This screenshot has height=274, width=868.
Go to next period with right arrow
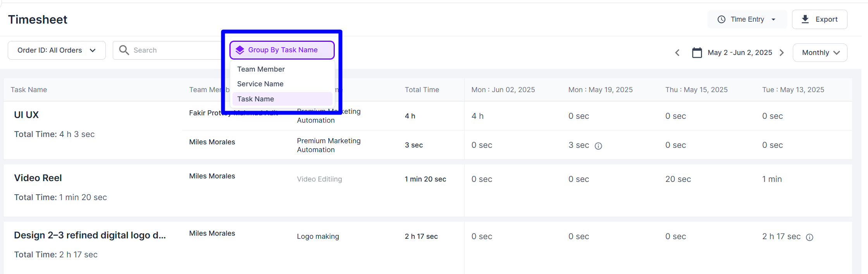[x=782, y=53]
